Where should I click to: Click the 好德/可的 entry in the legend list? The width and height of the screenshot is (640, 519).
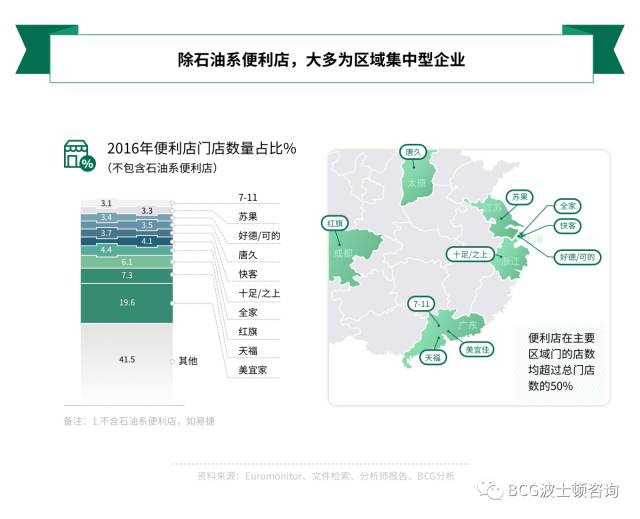click(x=259, y=235)
